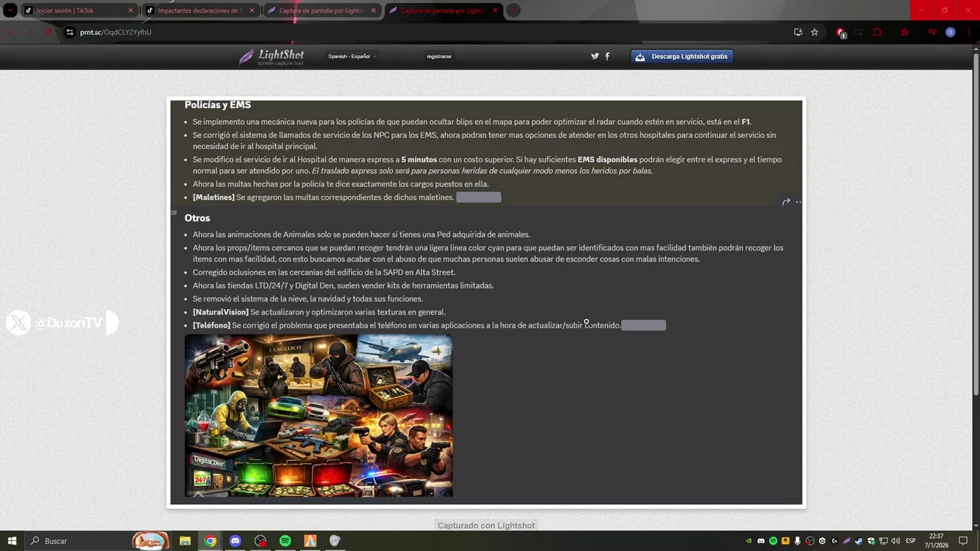Open the orange app icon in taskbar

310,541
